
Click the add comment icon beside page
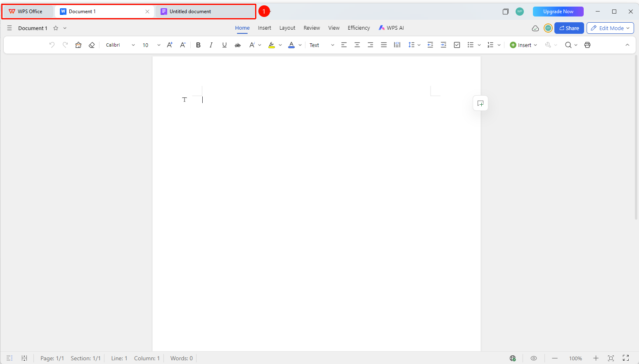[480, 103]
